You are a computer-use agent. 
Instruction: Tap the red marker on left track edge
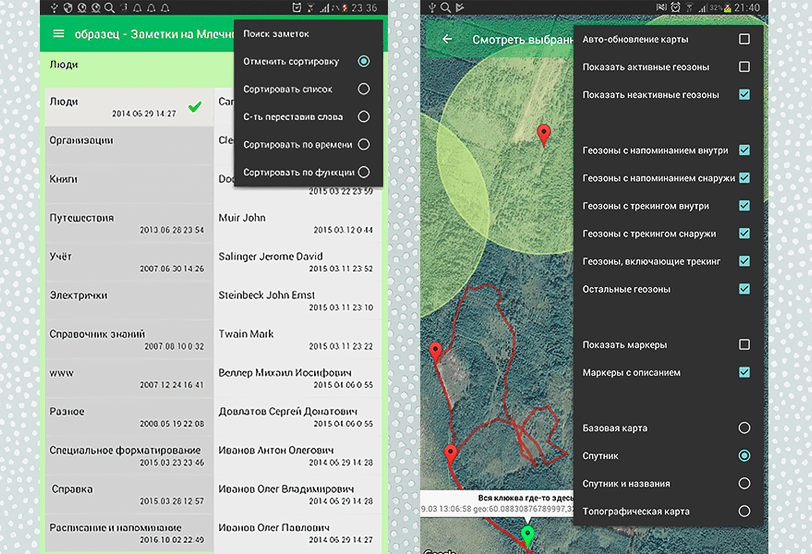(x=436, y=352)
